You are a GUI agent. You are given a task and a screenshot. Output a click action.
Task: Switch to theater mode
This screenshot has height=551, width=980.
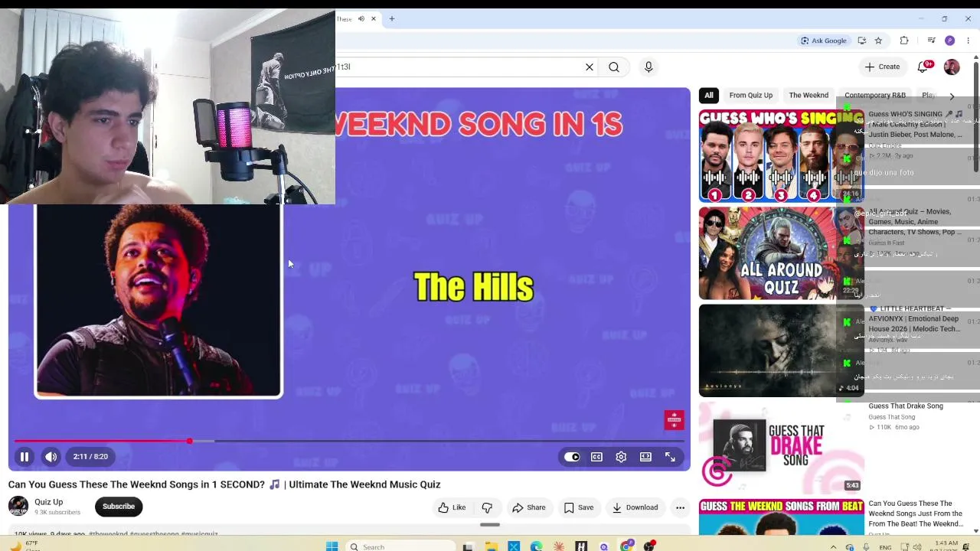point(645,457)
